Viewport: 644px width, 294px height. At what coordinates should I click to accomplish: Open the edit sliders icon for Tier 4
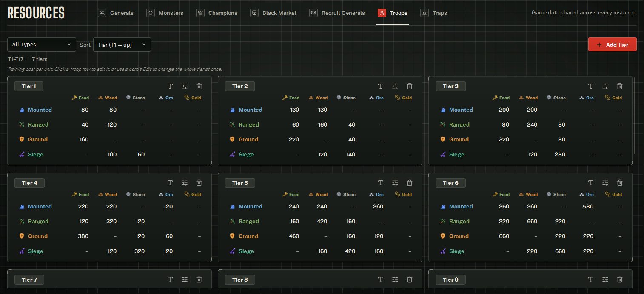(185, 183)
